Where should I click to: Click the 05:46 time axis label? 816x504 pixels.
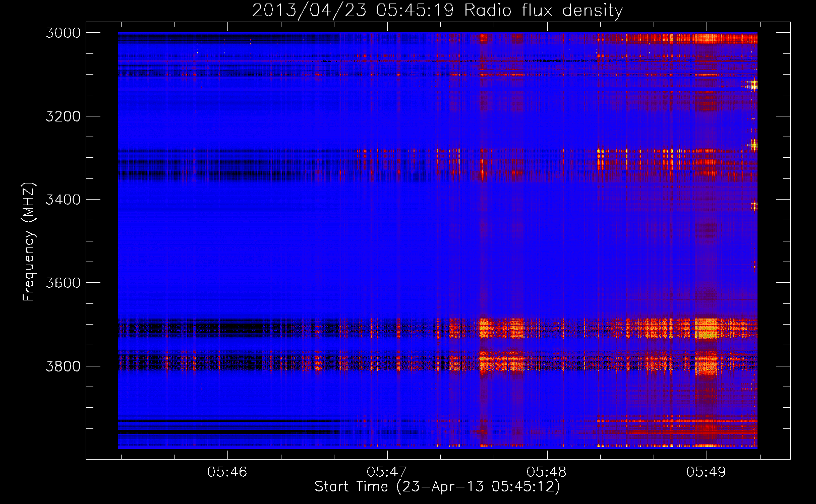(227, 472)
